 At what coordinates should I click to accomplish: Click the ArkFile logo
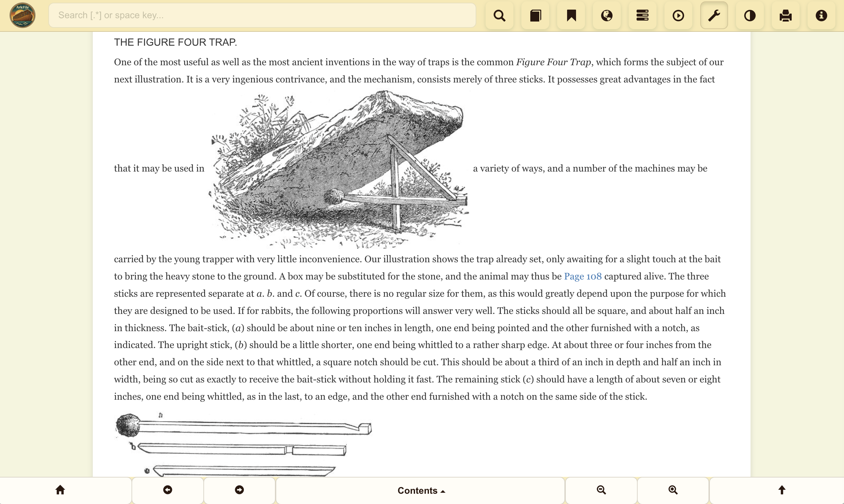(23, 15)
